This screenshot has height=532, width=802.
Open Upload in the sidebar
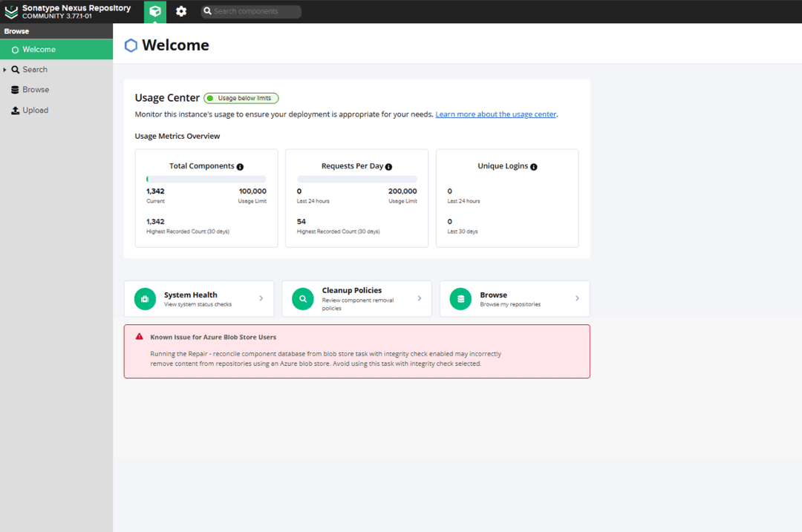pyautogui.click(x=56, y=110)
